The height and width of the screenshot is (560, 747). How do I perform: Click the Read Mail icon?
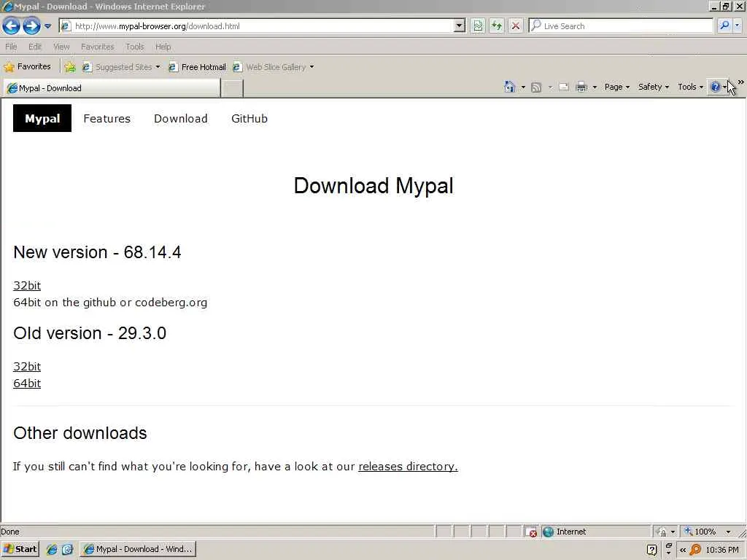(x=564, y=87)
